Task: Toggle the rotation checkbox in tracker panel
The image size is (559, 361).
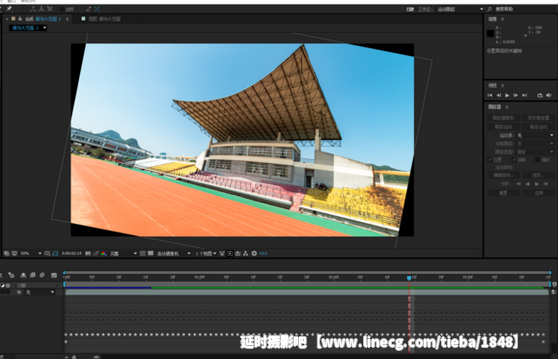Action: coord(514,160)
